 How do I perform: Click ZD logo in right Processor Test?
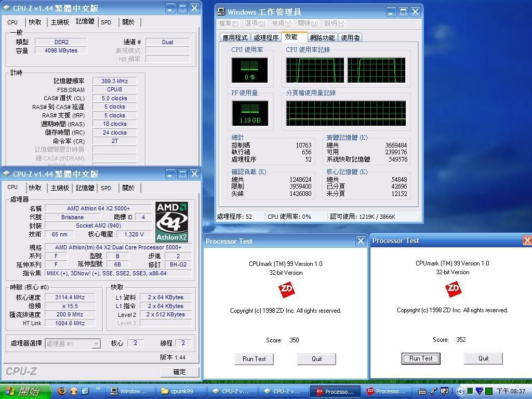(453, 289)
